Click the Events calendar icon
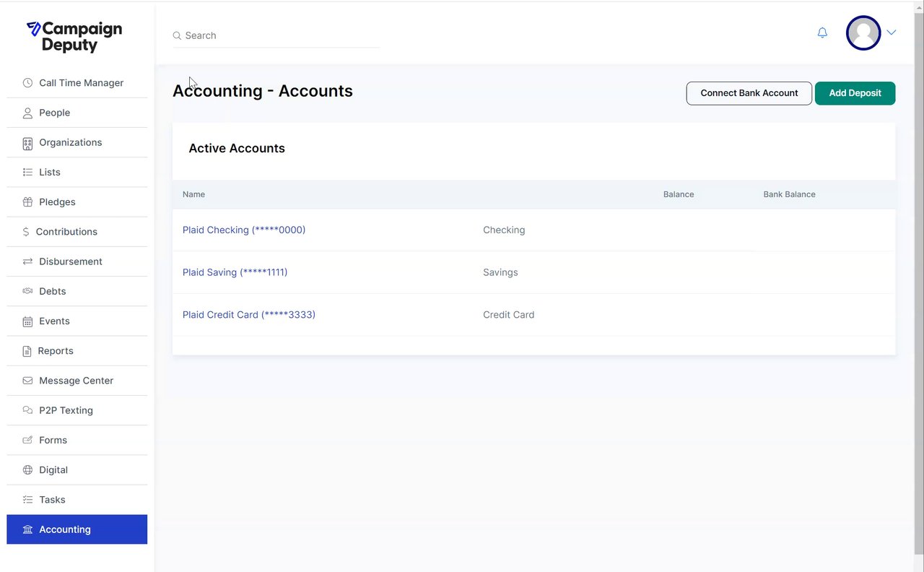 (27, 321)
